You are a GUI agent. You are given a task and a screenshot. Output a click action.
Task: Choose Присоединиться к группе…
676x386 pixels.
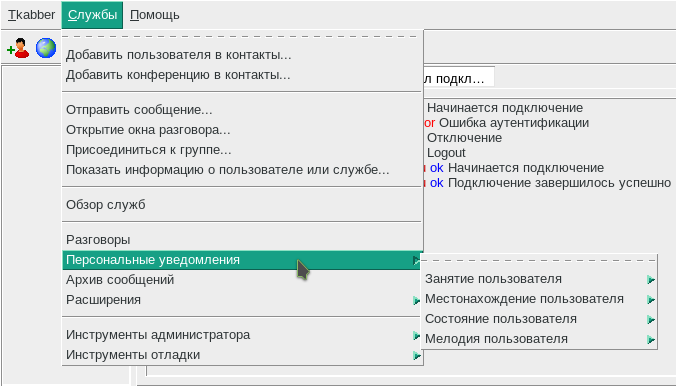pyautogui.click(x=242, y=150)
